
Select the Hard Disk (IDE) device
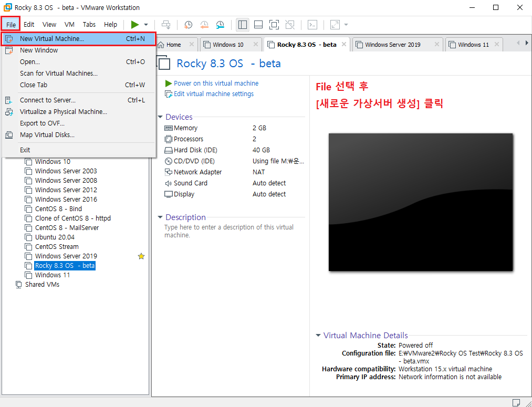234,150
